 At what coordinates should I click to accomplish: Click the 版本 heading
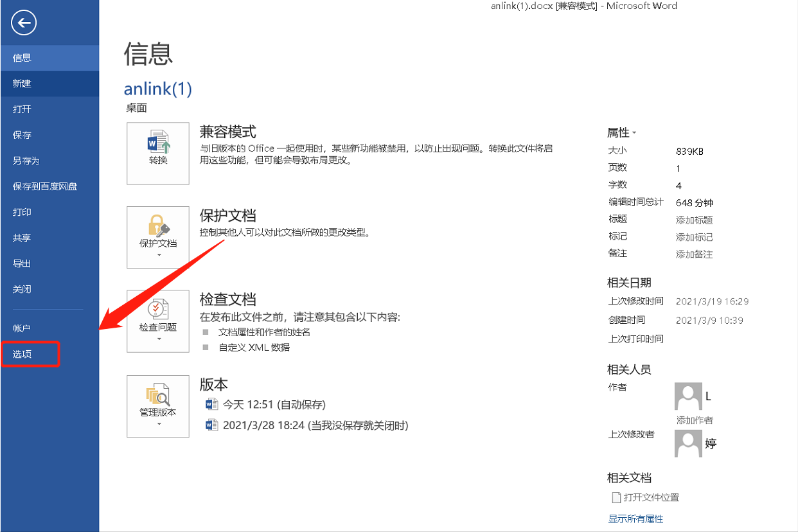(214, 384)
